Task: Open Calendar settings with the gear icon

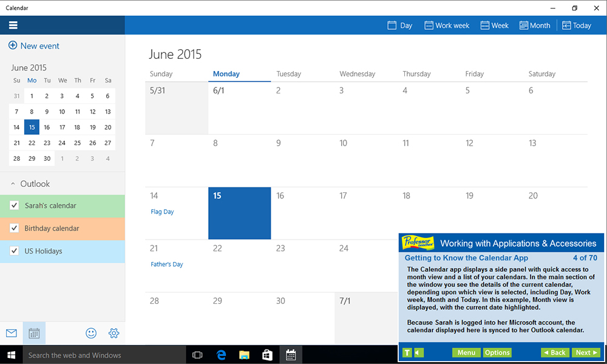Action: click(x=114, y=332)
